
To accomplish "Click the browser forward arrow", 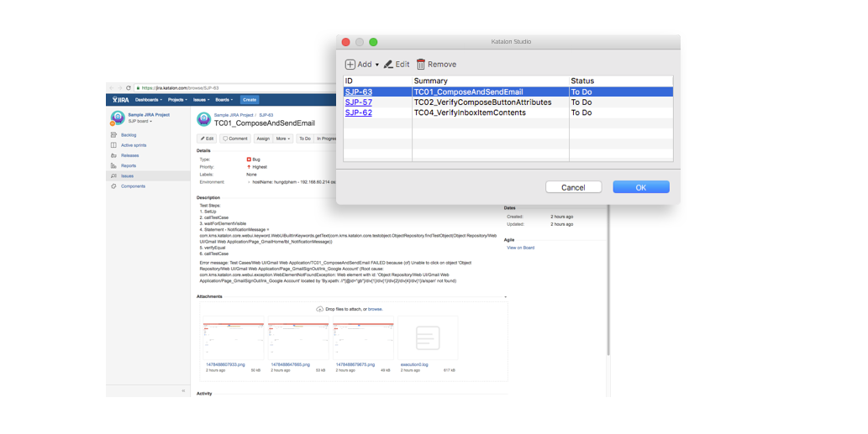I will (119, 88).
